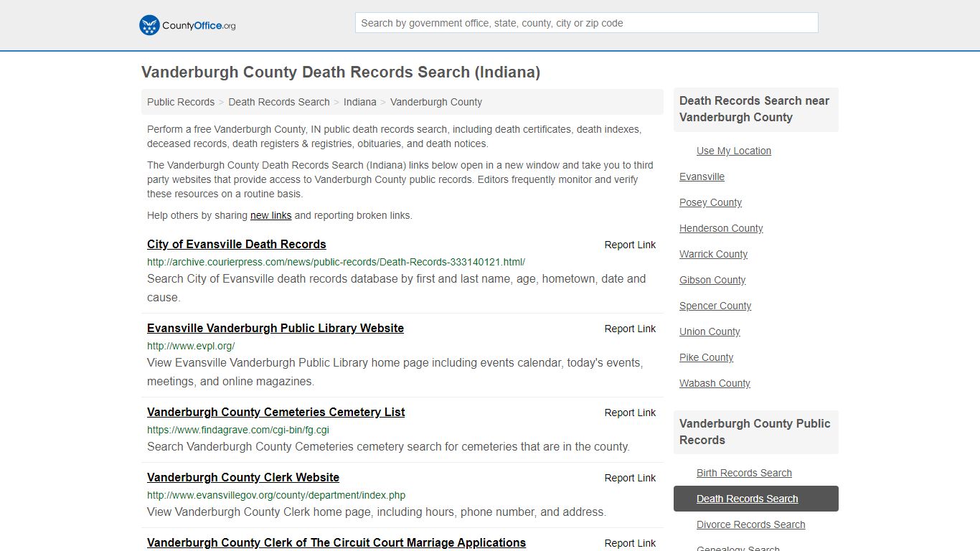Screen dimensions: 980x551
Task: Choose Union County in sidebar
Action: (710, 331)
